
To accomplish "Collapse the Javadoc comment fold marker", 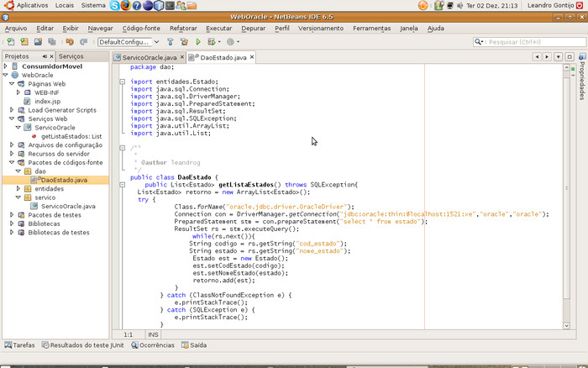I will (x=123, y=148).
